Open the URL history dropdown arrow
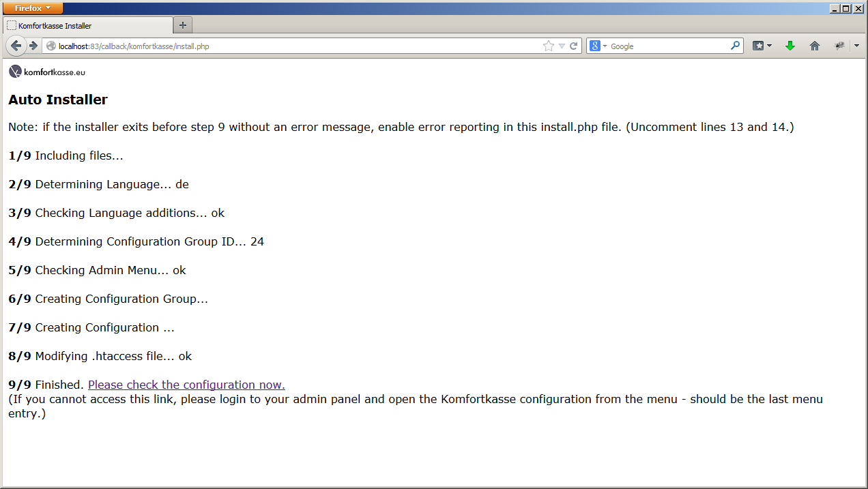The width and height of the screenshot is (868, 489). 562,46
